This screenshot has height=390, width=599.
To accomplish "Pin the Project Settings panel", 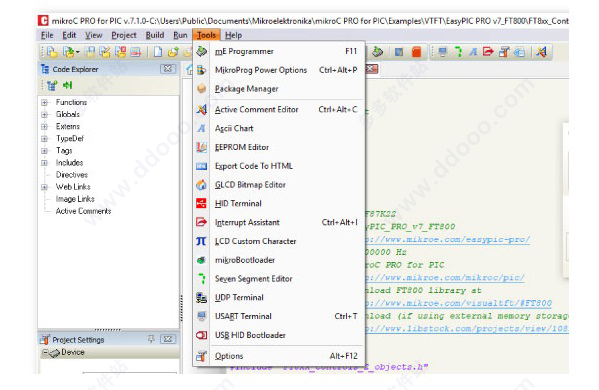I will click(x=151, y=339).
